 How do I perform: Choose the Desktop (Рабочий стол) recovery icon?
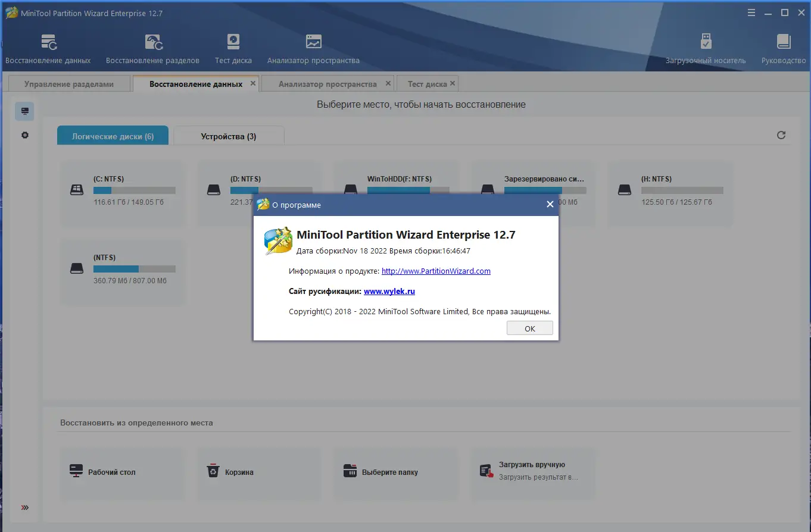(x=77, y=471)
